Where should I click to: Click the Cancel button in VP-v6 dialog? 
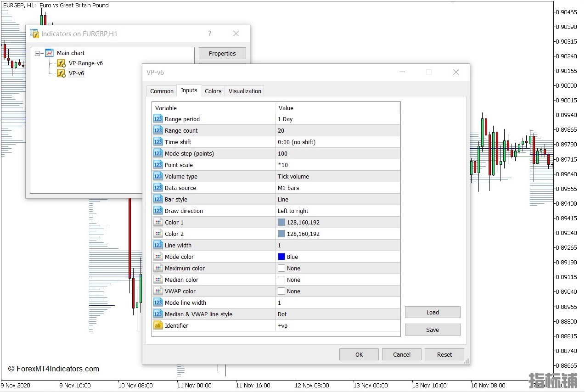pos(402,354)
